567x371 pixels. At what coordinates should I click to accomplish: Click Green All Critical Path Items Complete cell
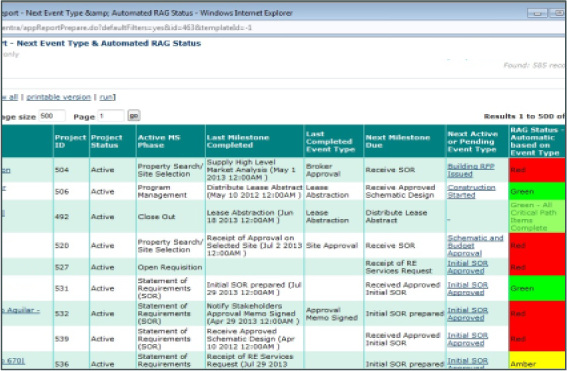point(537,216)
